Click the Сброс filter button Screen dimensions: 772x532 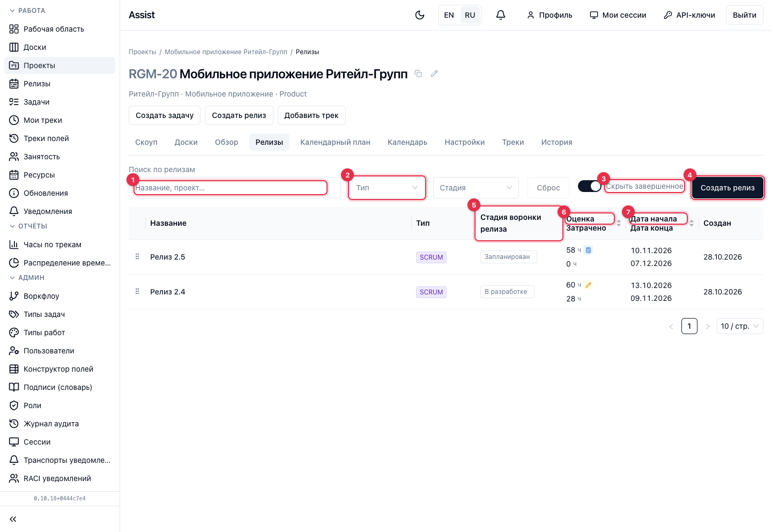click(x=548, y=188)
